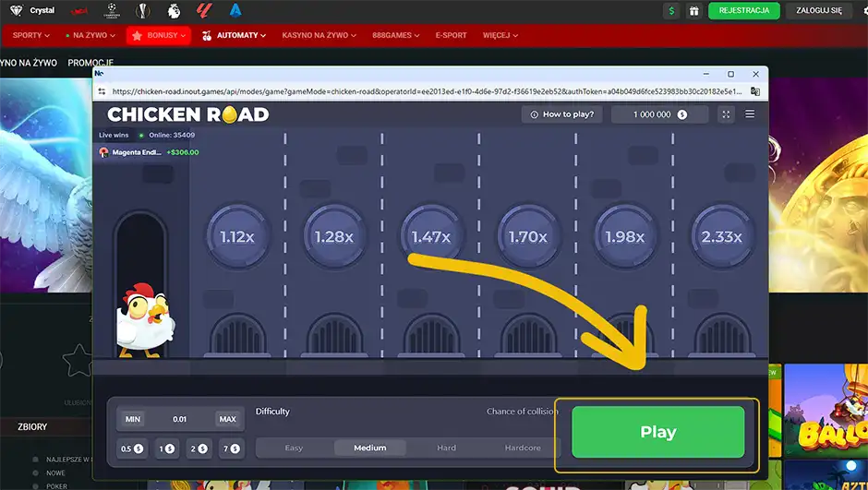The height and width of the screenshot is (490, 868).
Task: Click the Crystal diamond logo
Action: point(17,10)
